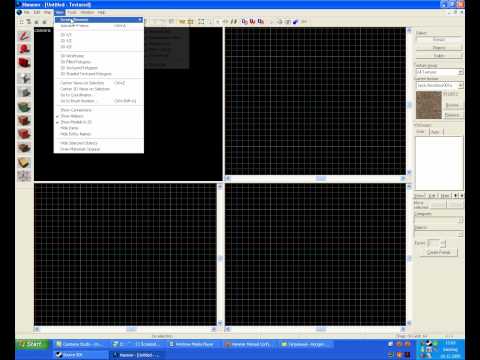Click the Replace texture button
480x360 pixels.
[x=453, y=115]
